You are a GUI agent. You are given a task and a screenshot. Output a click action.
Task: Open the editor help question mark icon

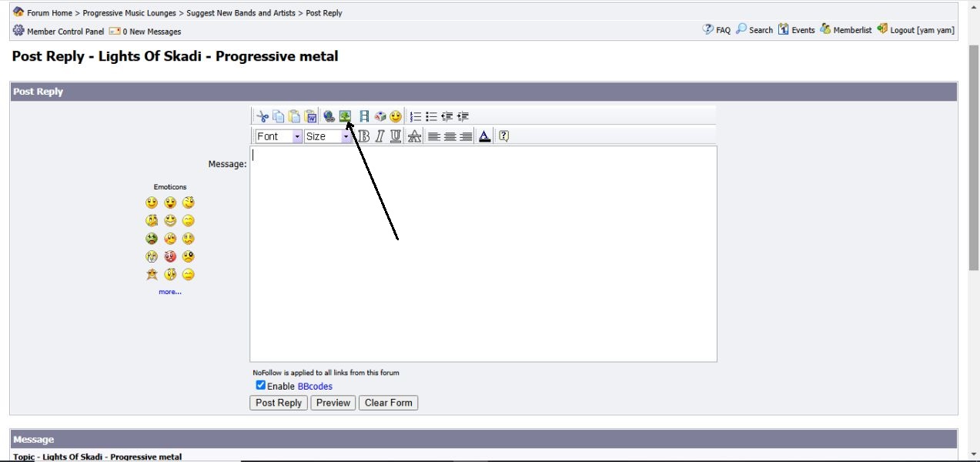(x=504, y=136)
